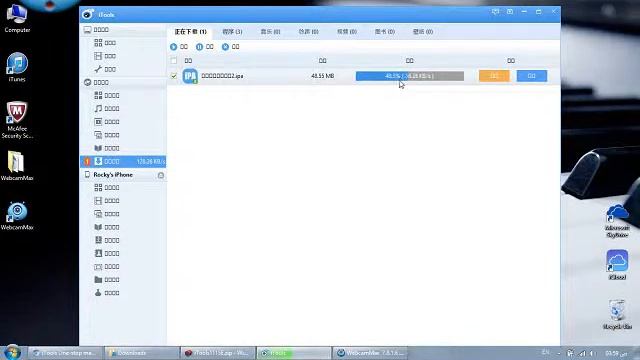640x360 pixels.
Task: Collapse the Rocky's iPhone device section
Action: coord(122,175)
